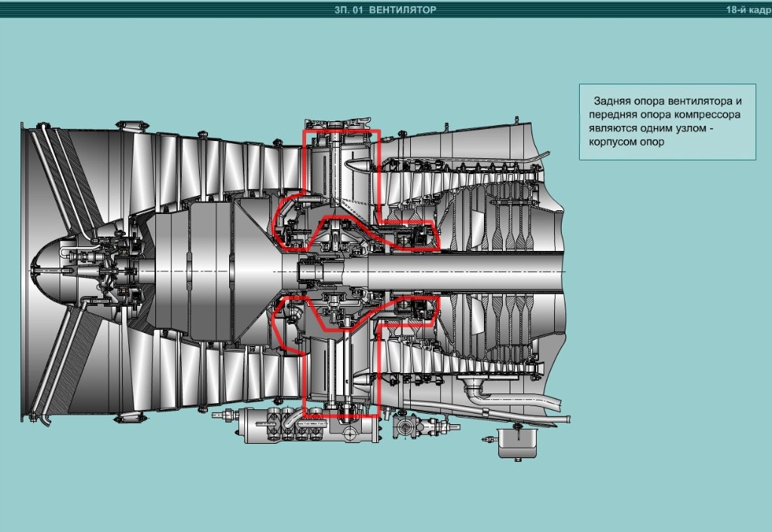772x532 pixels.
Task: Click the front fan bearing assembly behind spinner
Action: [x=113, y=268]
